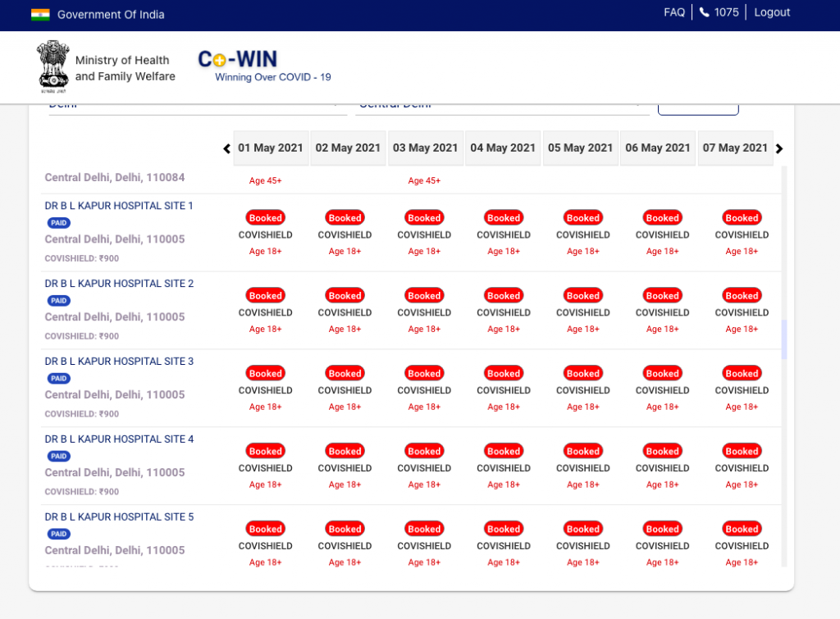Viewport: 840px width, 619px height.
Task: Click DR B L KAPUR HOSPITAL SITE 5 name
Action: click(119, 517)
